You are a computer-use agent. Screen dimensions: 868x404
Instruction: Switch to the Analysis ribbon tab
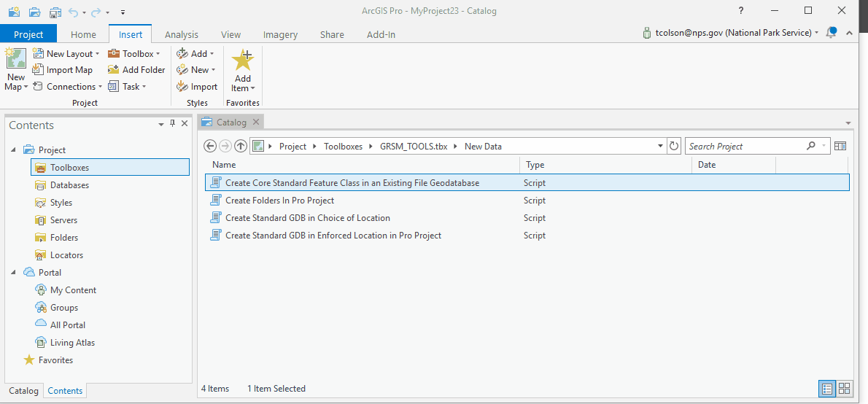click(182, 34)
